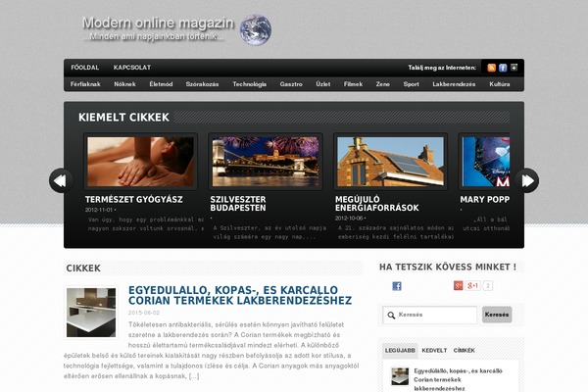This screenshot has width=588, height=392.
Task: Click the 2015-06-02 article date
Action: 144,313
